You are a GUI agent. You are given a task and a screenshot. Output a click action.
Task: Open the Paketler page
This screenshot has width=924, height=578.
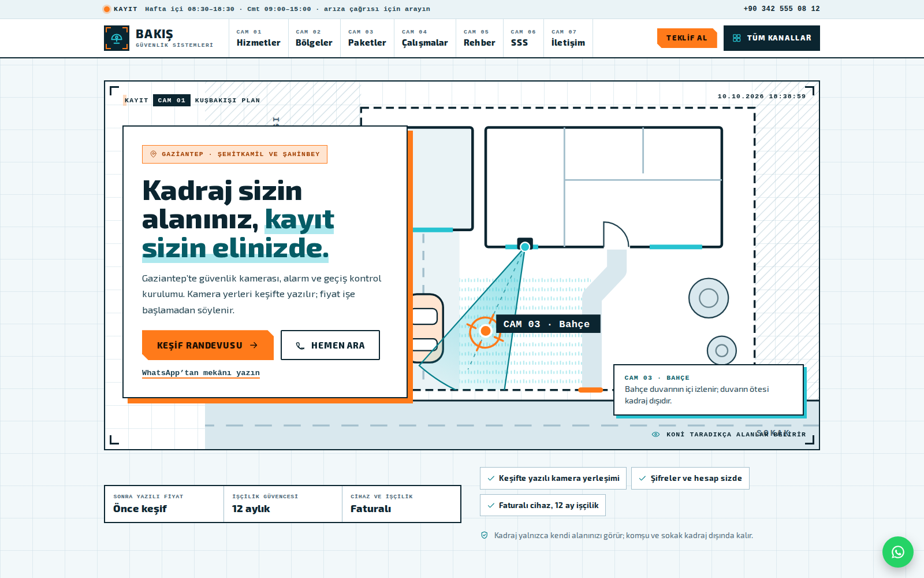point(367,38)
